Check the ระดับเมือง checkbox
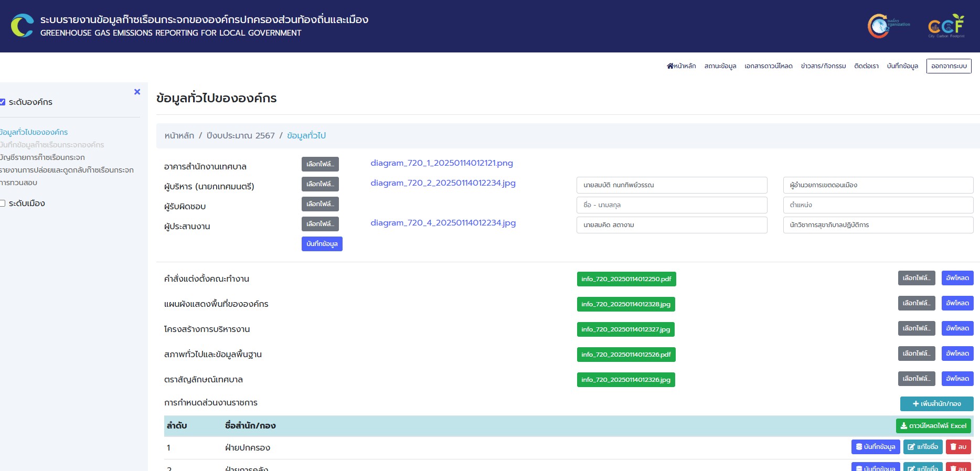This screenshot has height=471, width=980. [3, 204]
